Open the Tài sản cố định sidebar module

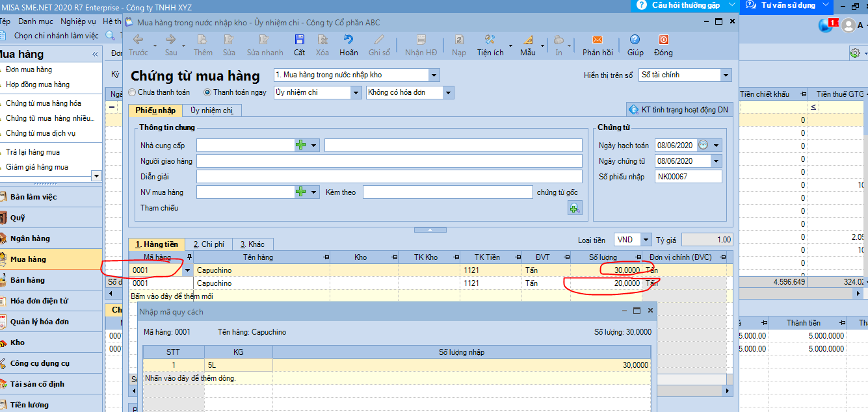[x=51, y=384]
